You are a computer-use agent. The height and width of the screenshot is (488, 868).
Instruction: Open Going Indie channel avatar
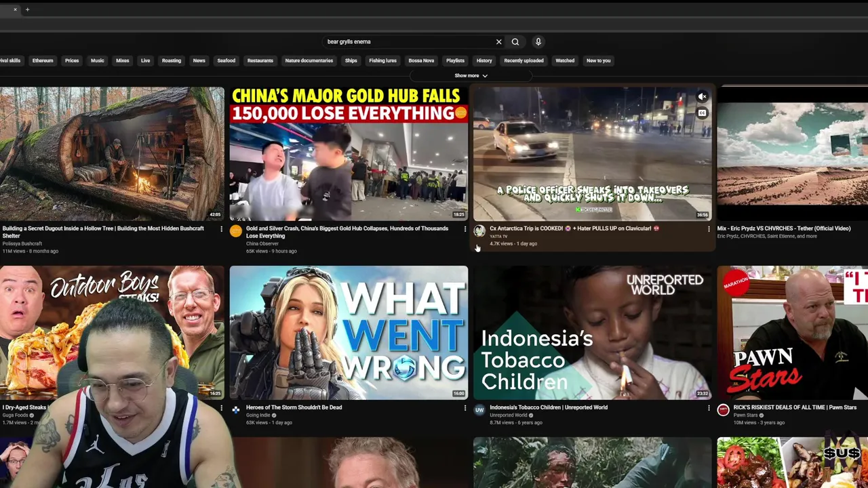coord(235,410)
